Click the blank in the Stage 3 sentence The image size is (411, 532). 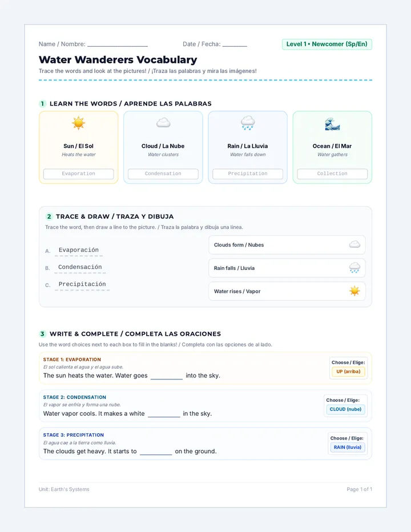pyautogui.click(x=156, y=452)
